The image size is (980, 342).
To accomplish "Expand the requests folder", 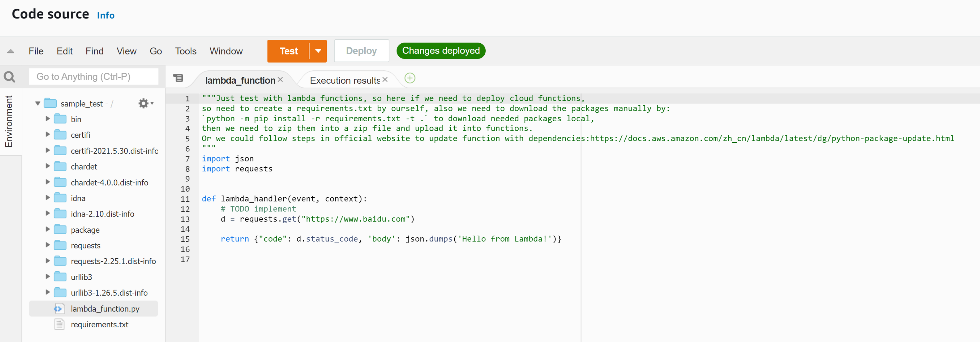I will [x=47, y=245].
